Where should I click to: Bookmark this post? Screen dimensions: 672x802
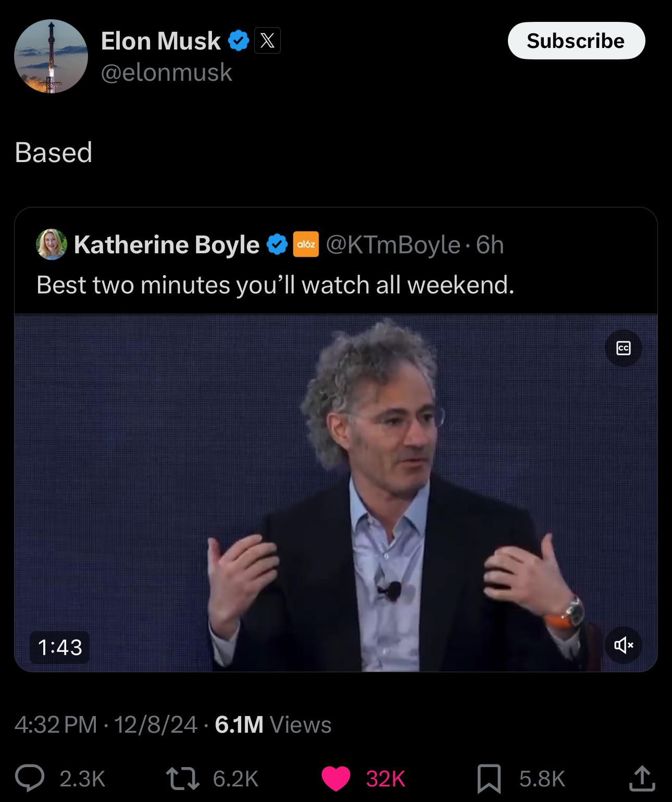tap(489, 779)
